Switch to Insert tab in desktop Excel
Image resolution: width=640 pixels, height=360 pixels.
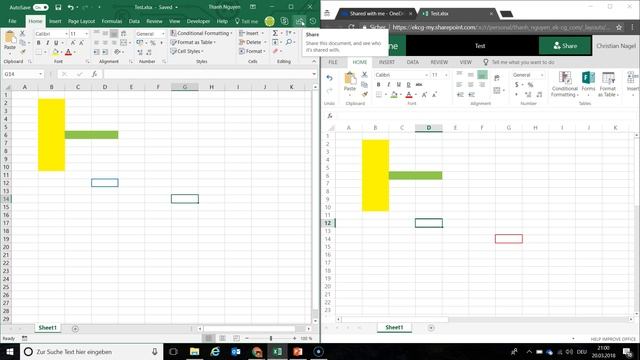(55, 21)
